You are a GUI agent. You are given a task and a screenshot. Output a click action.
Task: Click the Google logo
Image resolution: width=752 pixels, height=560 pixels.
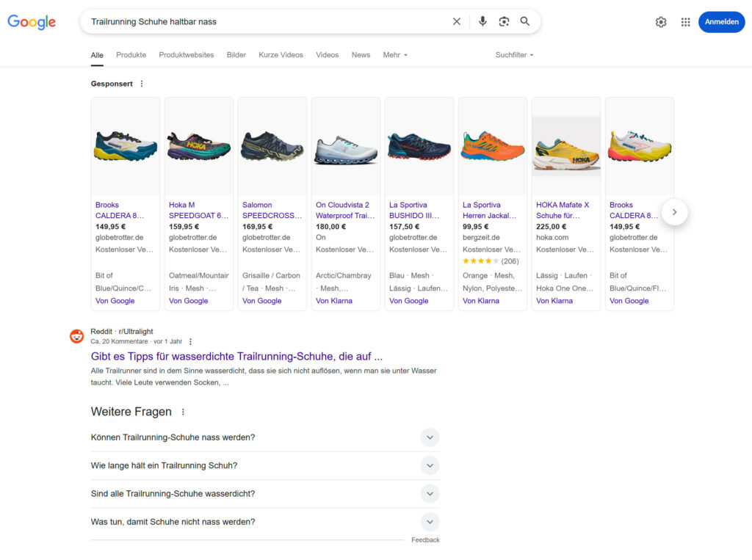(32, 21)
